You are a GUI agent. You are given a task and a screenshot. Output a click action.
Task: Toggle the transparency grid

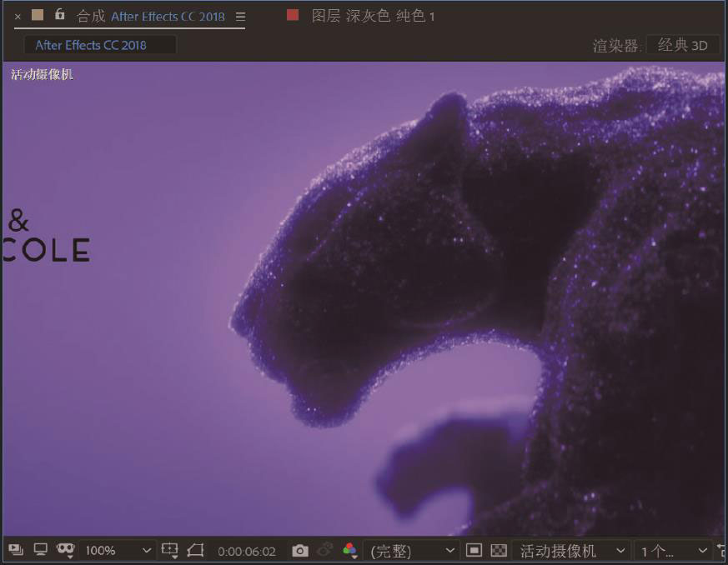[499, 550]
